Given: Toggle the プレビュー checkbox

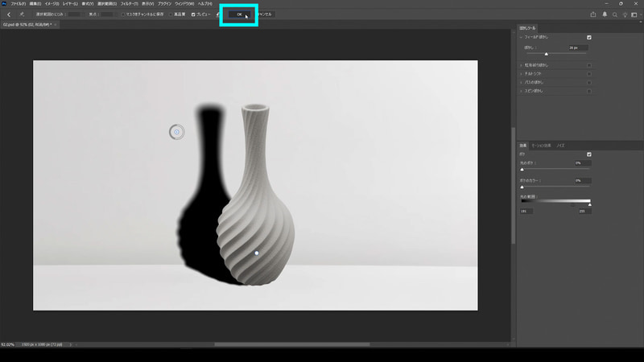Looking at the screenshot, I should coord(193,14).
